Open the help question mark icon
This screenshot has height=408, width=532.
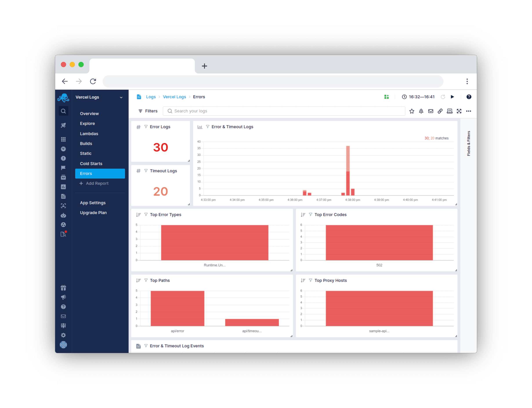469,97
